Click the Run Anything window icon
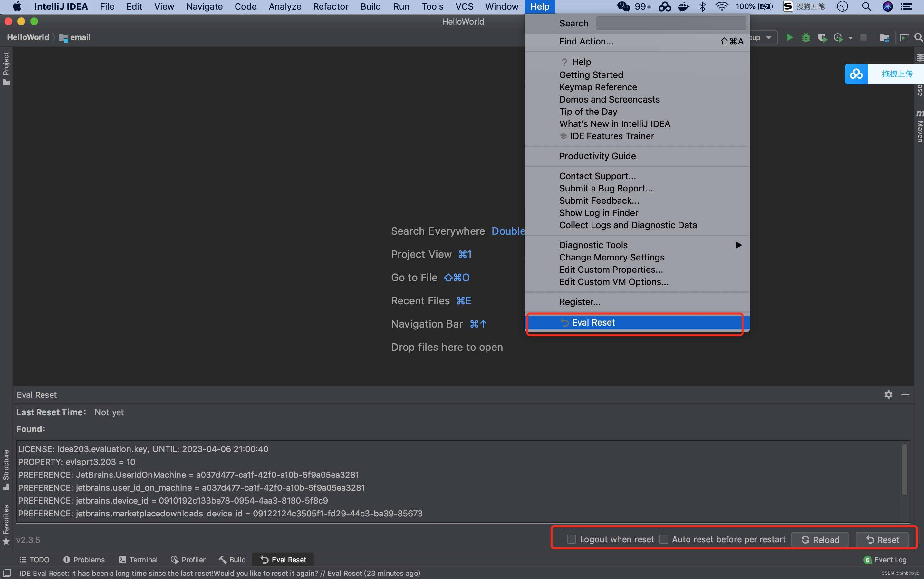This screenshot has height=579, width=924. 904,37
